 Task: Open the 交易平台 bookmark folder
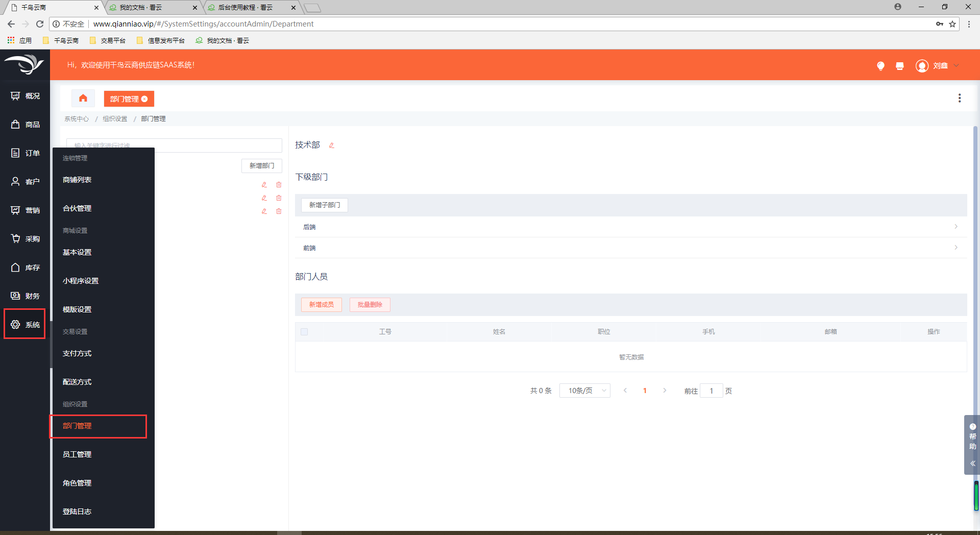(x=108, y=40)
